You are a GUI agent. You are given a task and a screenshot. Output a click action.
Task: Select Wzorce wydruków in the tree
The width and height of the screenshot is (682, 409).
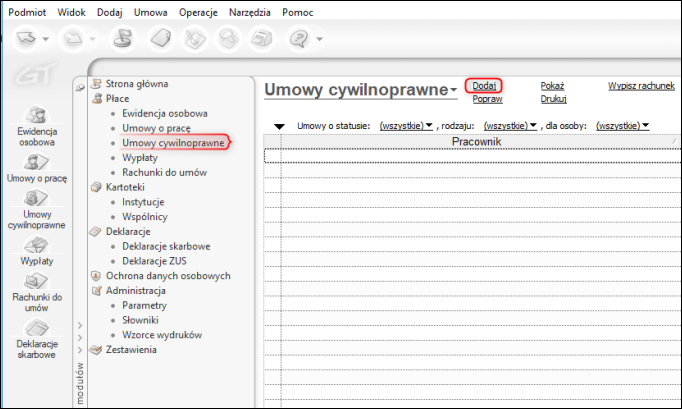tap(162, 334)
